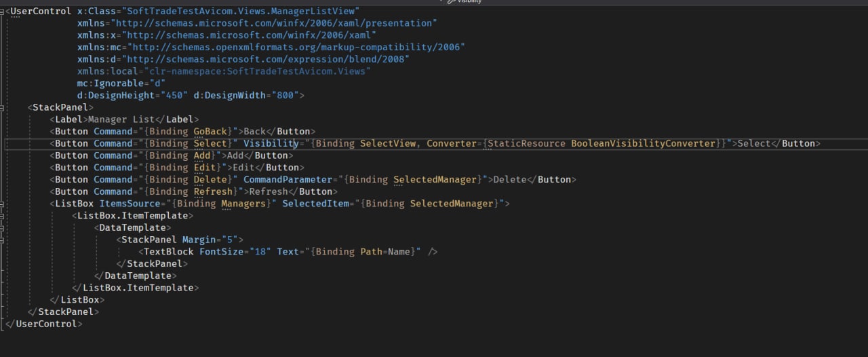This screenshot has height=357, width=868.
Task: Click the CommandParameter attribute
Action: point(288,180)
